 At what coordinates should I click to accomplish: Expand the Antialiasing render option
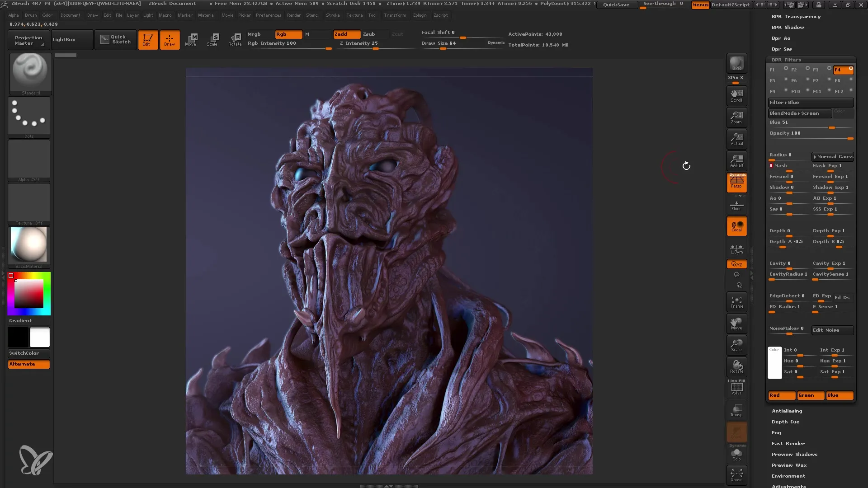(x=787, y=411)
